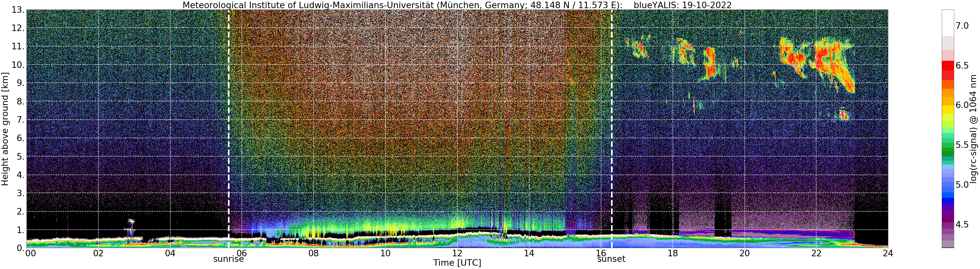
Task: Click the x-axis tick label 04
Action: click(170, 253)
